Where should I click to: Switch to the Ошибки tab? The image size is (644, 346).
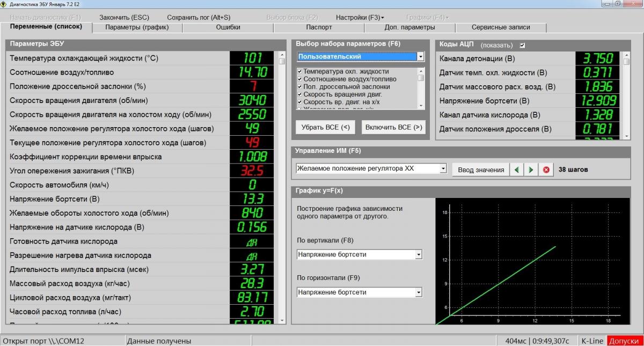(228, 27)
